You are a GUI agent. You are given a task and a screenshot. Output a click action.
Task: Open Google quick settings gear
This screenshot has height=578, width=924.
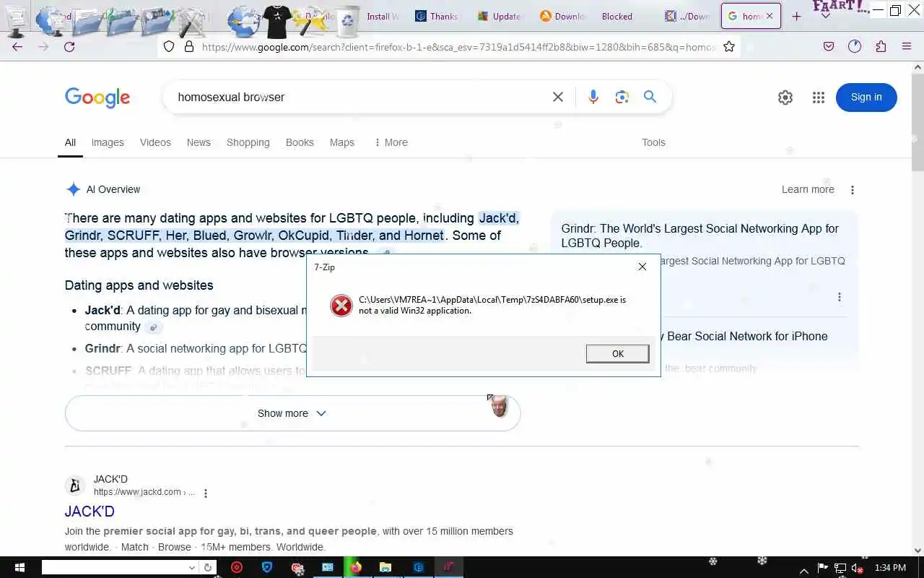[785, 98]
